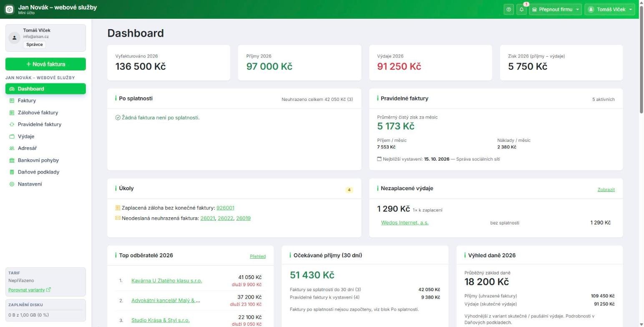Click the Pravidelné faktury recurring icon
Screen dimensions: 644x327
(x=12, y=124)
